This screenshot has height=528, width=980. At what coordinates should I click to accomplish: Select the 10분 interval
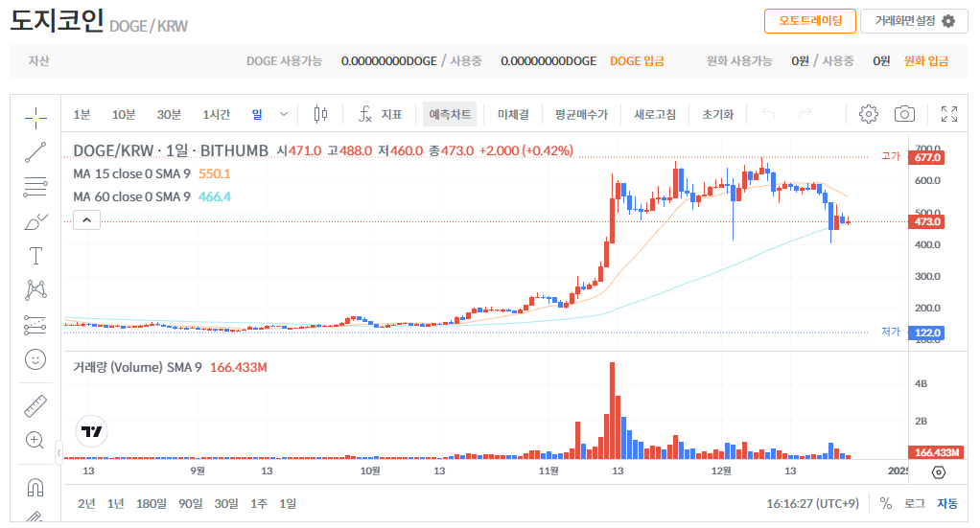tap(124, 114)
